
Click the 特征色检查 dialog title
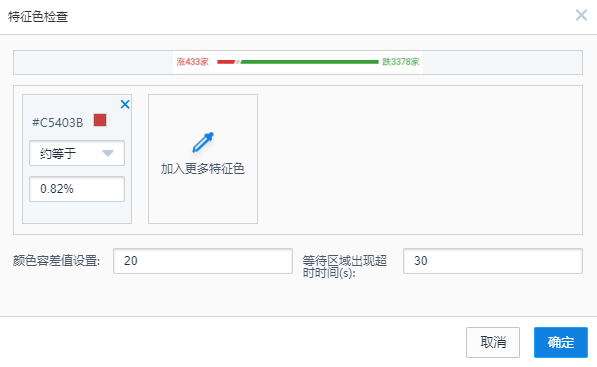[38, 17]
